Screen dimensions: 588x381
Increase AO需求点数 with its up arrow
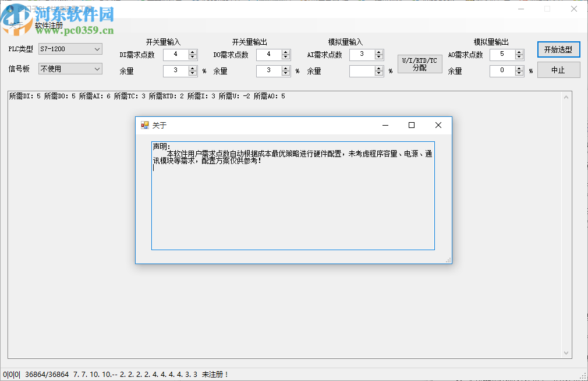point(519,52)
